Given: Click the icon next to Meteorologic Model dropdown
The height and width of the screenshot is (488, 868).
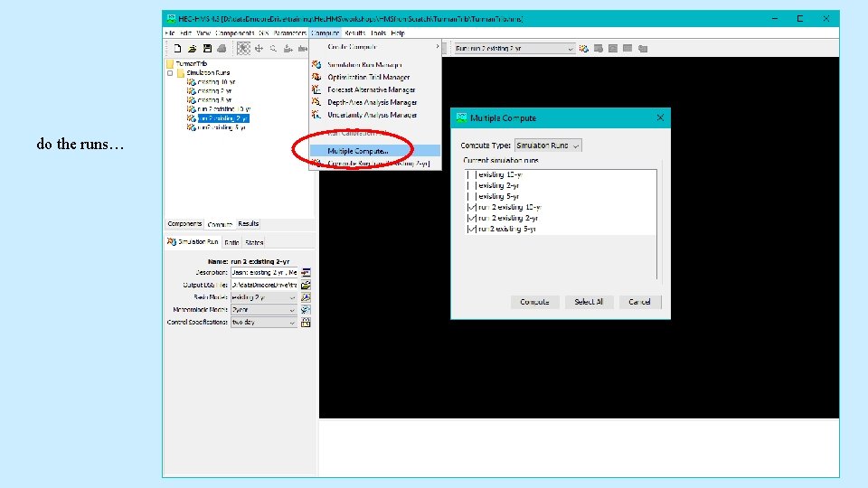Looking at the screenshot, I should (x=306, y=310).
